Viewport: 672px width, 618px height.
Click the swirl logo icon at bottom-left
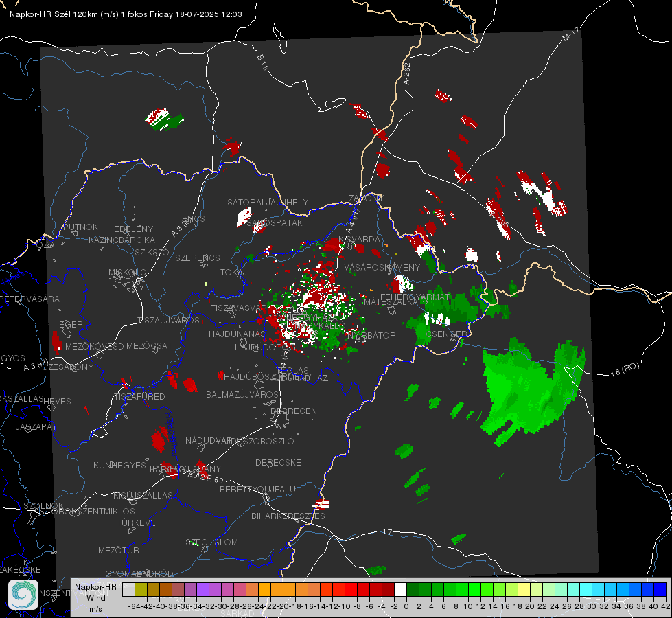pos(23,595)
